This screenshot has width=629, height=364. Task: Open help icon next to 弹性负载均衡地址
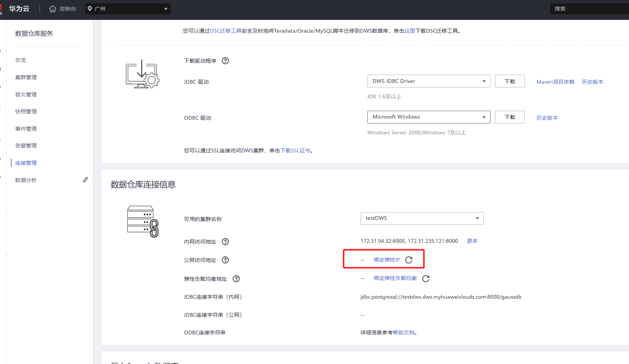(x=236, y=279)
